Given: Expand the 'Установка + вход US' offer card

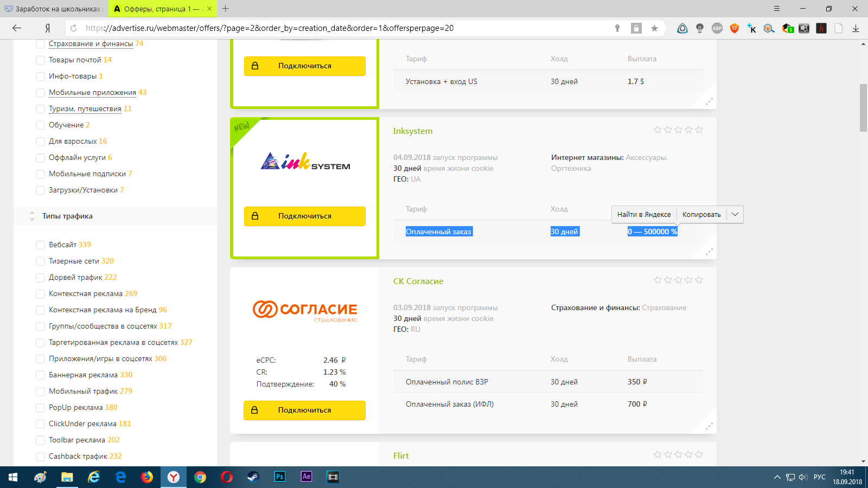Looking at the screenshot, I should (709, 102).
